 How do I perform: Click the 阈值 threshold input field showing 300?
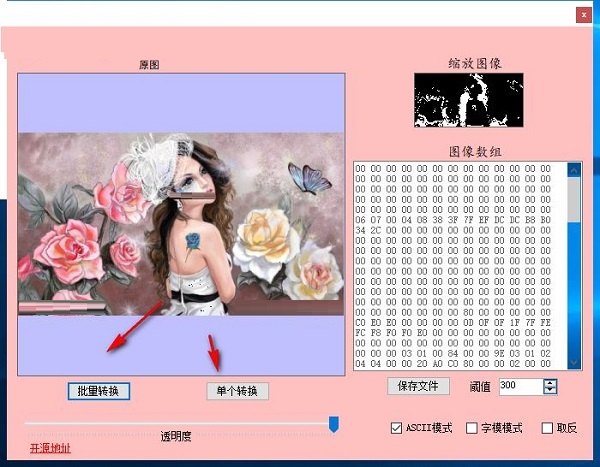(x=521, y=386)
